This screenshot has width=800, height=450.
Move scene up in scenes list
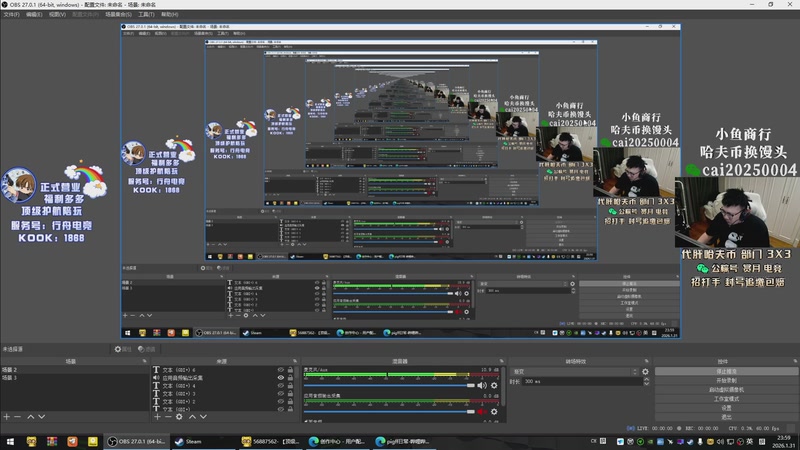31,417
